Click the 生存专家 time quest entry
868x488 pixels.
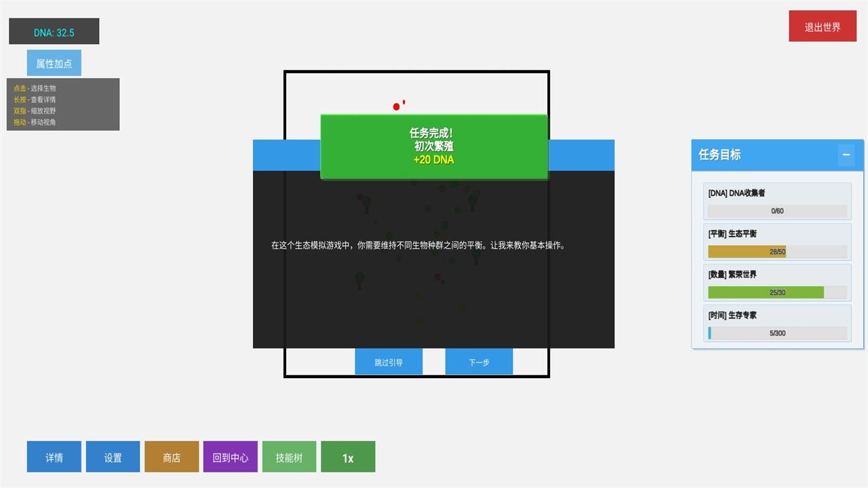[777, 323]
